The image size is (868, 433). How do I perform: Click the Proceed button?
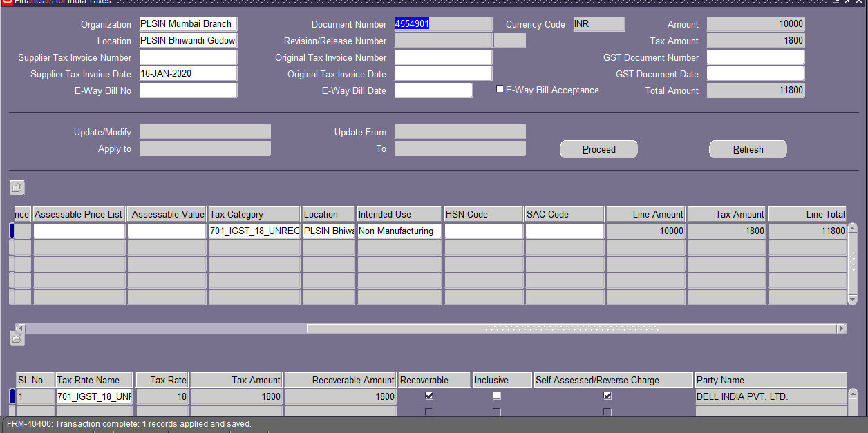(598, 148)
